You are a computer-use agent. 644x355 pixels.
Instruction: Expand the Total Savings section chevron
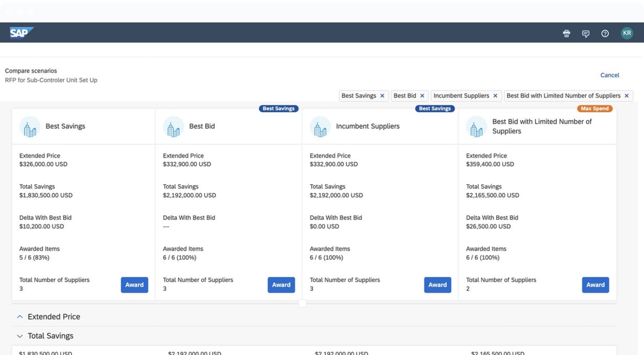point(20,336)
